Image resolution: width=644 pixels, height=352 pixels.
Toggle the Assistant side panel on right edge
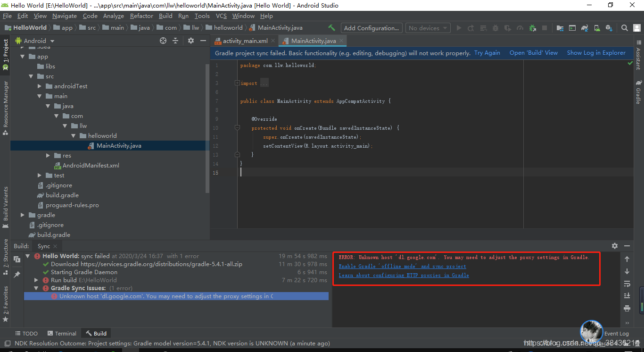click(x=638, y=55)
